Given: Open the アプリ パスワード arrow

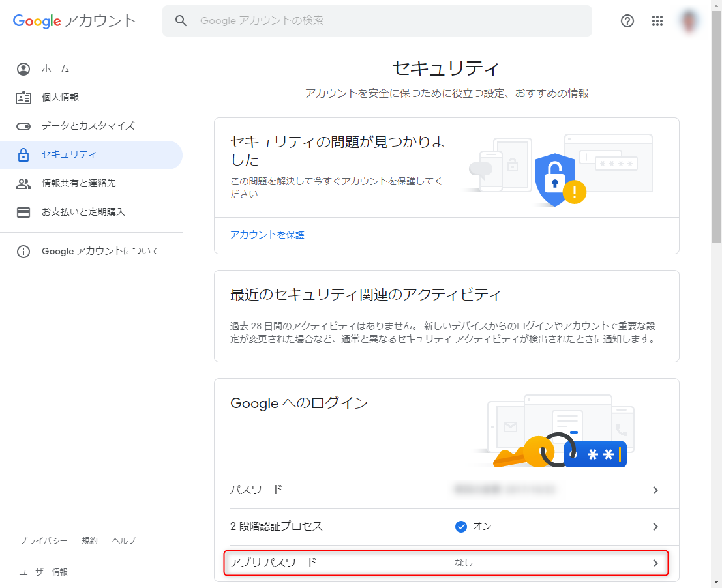Looking at the screenshot, I should (655, 563).
